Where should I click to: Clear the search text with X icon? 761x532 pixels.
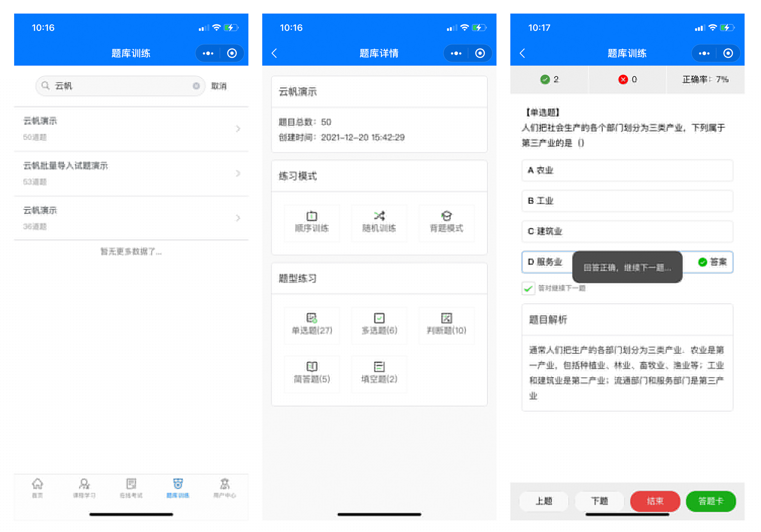point(196,86)
